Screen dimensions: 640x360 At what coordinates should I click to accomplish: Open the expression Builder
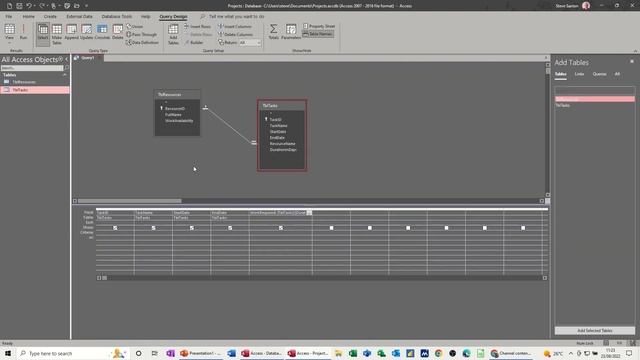tap(193, 42)
